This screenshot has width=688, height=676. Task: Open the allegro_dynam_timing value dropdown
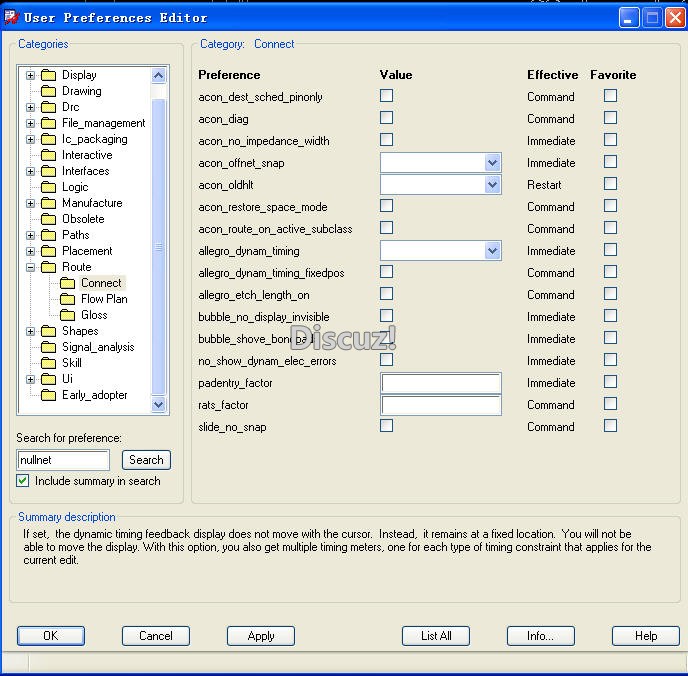[x=493, y=251]
